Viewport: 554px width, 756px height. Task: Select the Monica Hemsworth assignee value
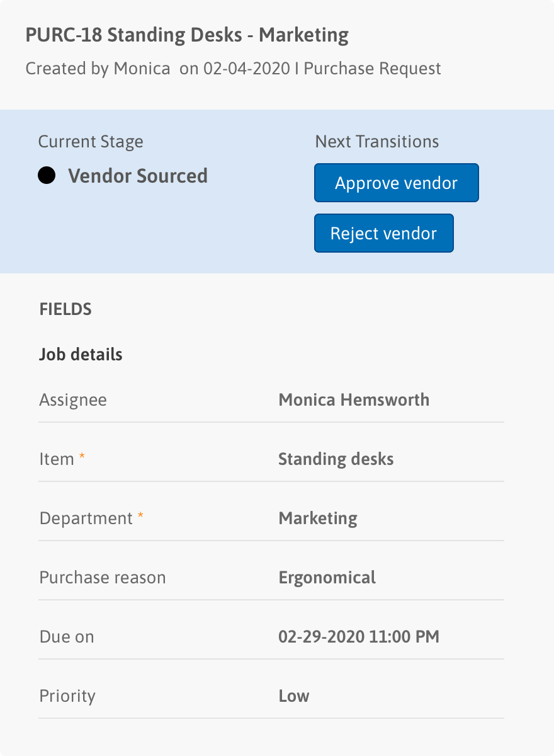(x=354, y=399)
